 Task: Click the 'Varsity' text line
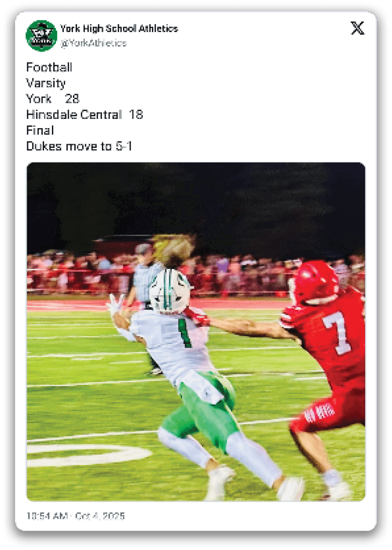[46, 83]
